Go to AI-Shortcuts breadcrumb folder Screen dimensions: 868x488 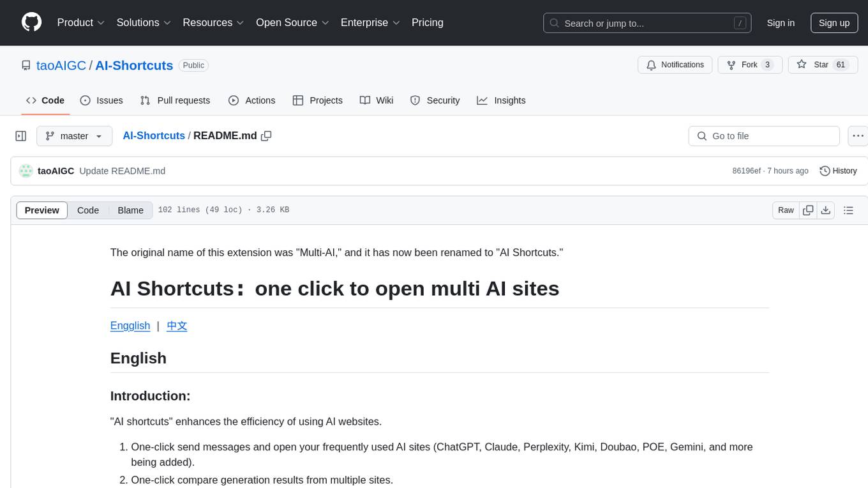(154, 135)
